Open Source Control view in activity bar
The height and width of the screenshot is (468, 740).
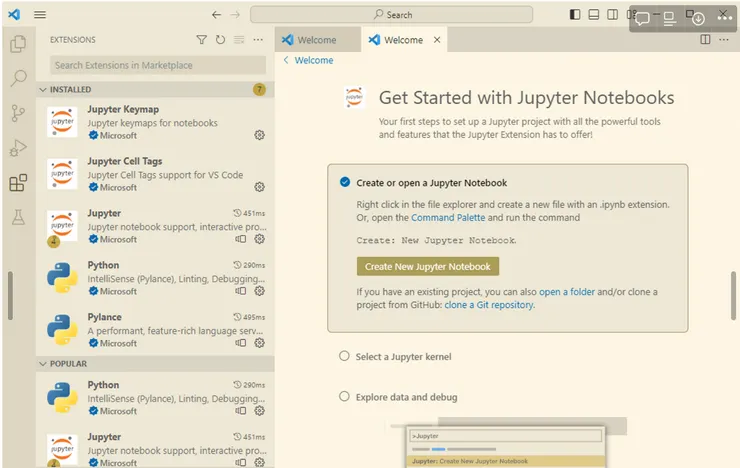point(18,113)
